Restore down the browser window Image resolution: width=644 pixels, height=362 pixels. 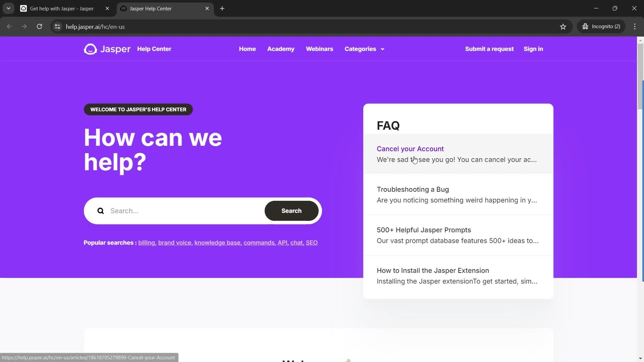615,8
